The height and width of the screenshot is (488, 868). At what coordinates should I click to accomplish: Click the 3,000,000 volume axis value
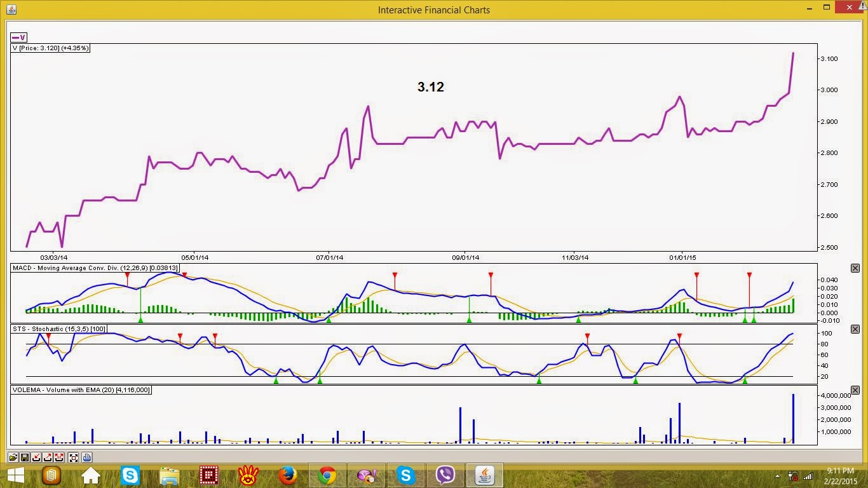836,408
